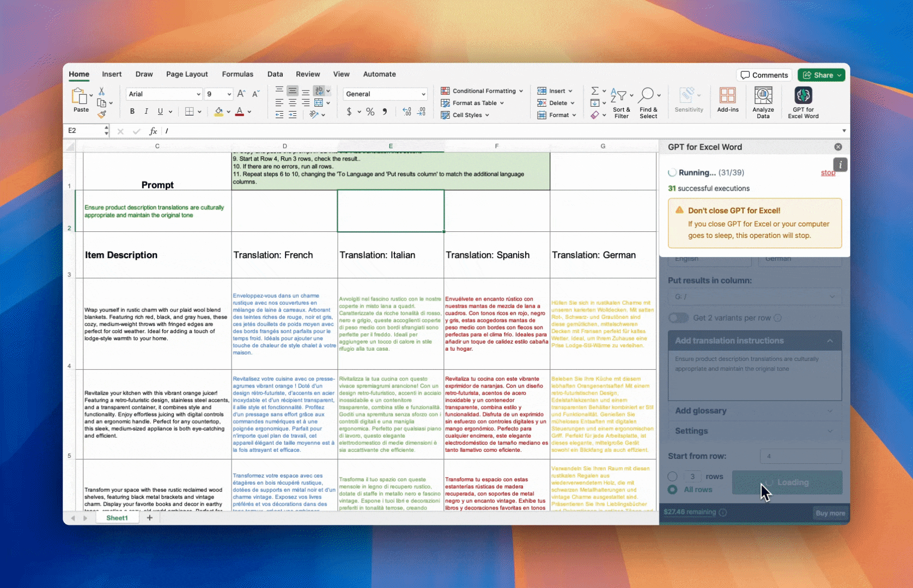Click the green Share button
Image resolution: width=913 pixels, height=588 pixels.
(821, 75)
